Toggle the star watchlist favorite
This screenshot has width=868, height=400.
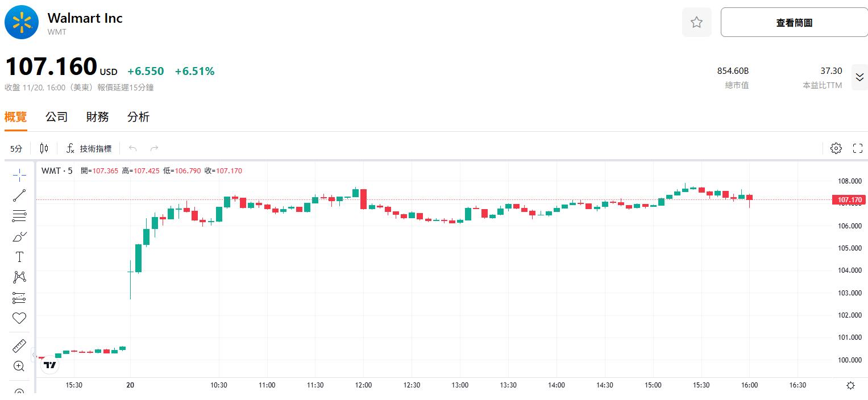(696, 23)
